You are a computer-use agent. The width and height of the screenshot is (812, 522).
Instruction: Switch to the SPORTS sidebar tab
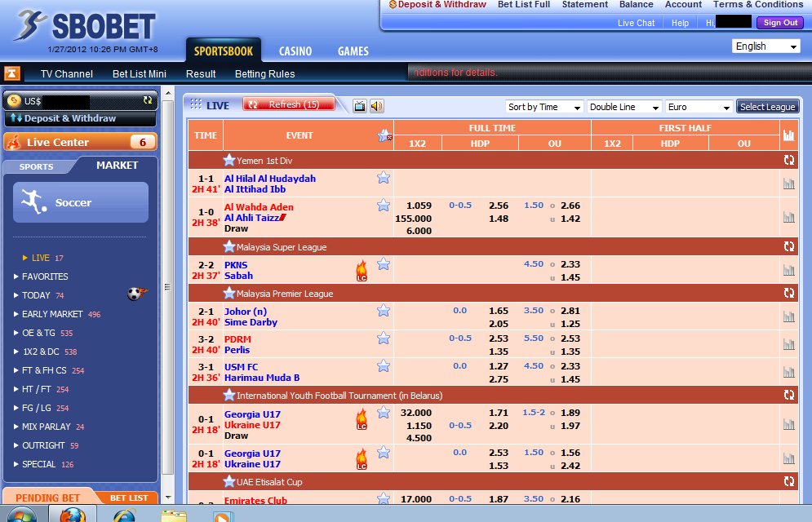coord(36,166)
